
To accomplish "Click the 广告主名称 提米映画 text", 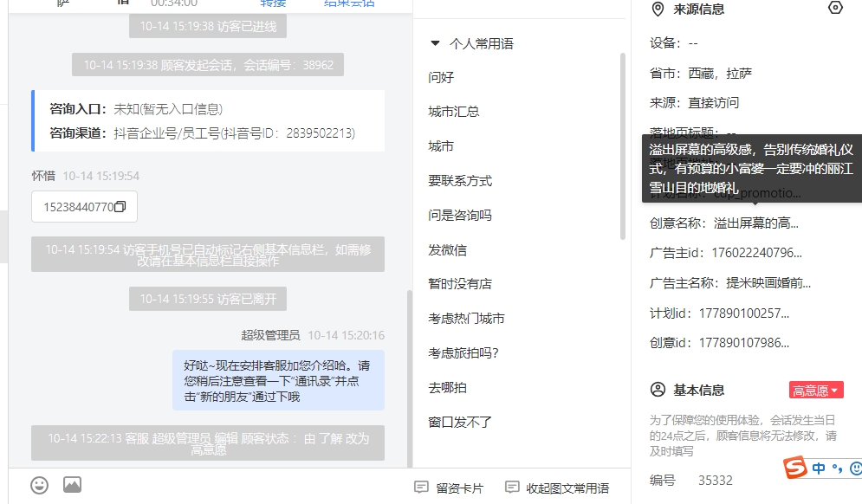I will pos(768,283).
